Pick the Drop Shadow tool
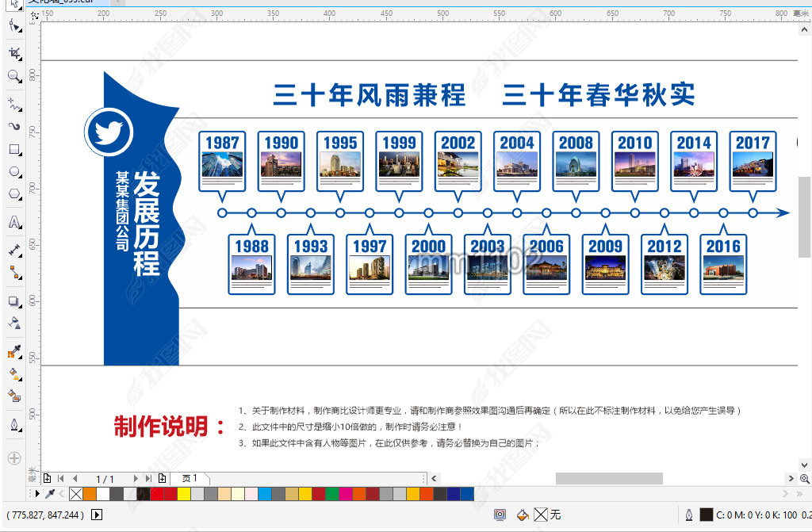812x532 pixels. point(14,301)
